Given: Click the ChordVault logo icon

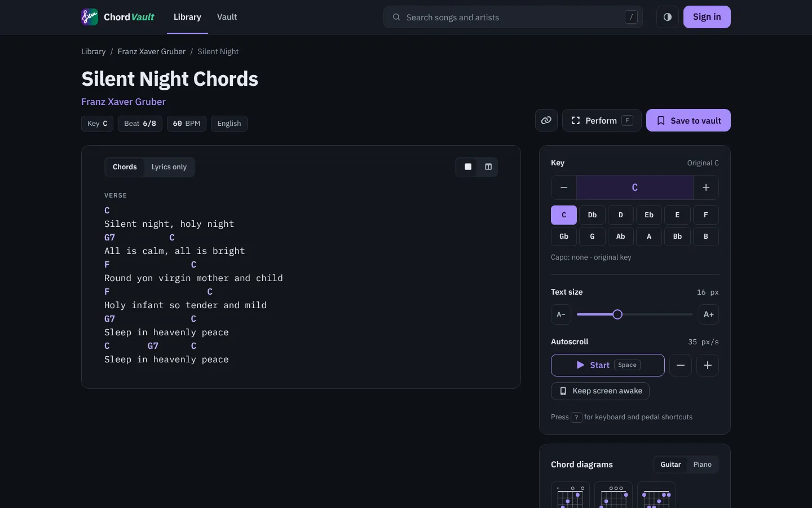Looking at the screenshot, I should click(90, 17).
